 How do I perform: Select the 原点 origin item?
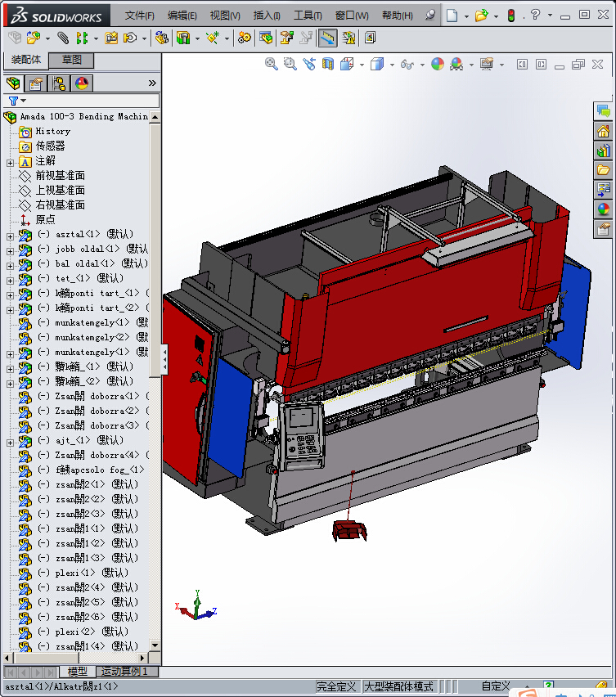coord(45,219)
